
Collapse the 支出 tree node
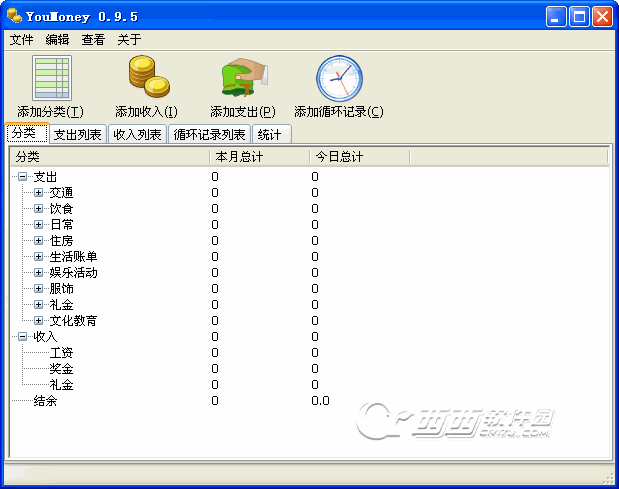coord(23,177)
